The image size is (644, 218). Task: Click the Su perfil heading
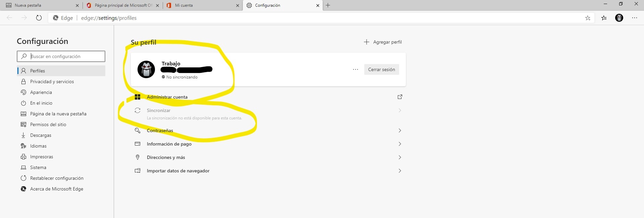click(x=144, y=42)
